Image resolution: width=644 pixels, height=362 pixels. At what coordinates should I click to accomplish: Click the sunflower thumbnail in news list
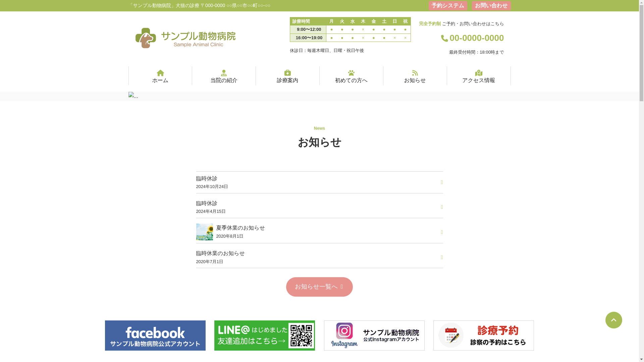point(204,232)
